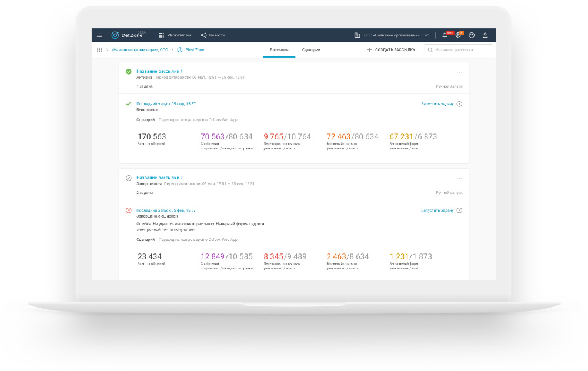The image size is (588, 371).
Task: Open more options for Название рассылки 1
Action: coord(459,72)
